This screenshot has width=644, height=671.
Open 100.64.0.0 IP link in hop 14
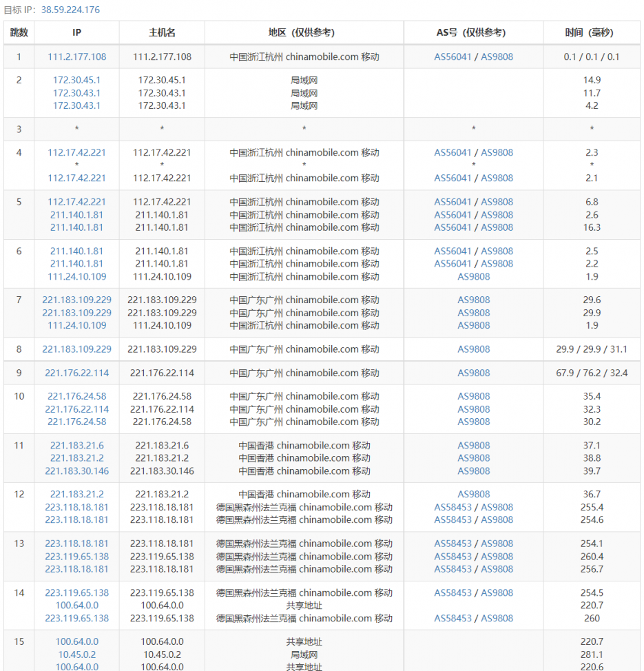(77, 605)
